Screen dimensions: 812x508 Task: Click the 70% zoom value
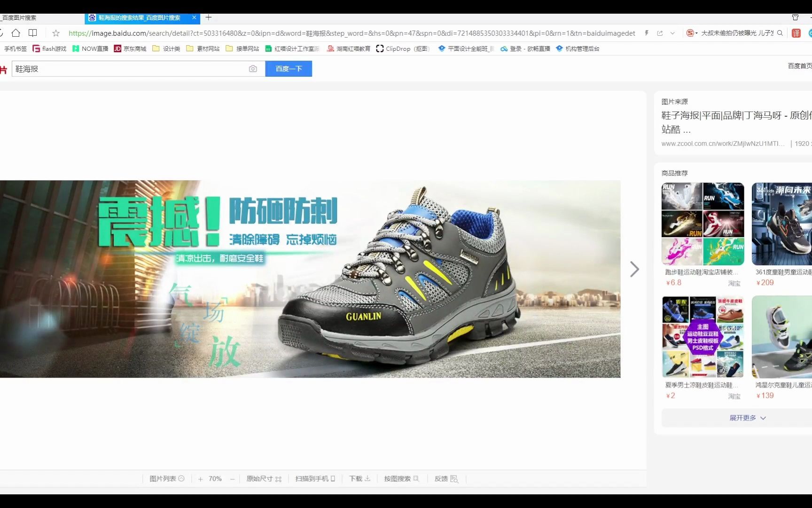[215, 479]
